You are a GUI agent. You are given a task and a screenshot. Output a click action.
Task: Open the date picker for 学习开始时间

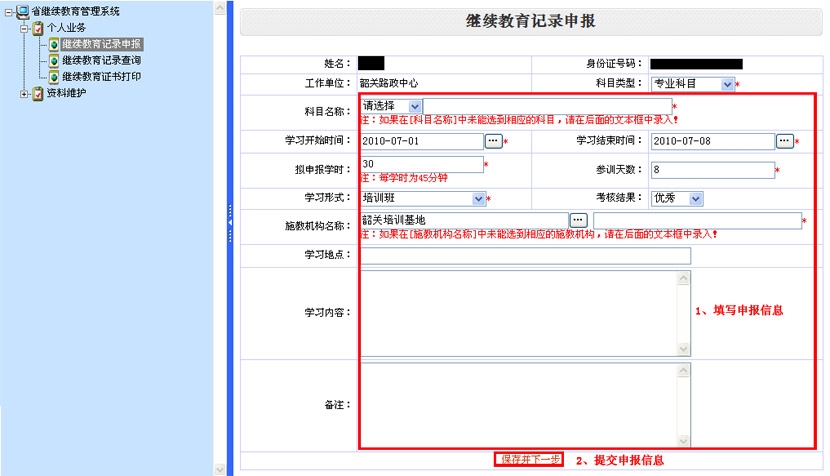(493, 141)
